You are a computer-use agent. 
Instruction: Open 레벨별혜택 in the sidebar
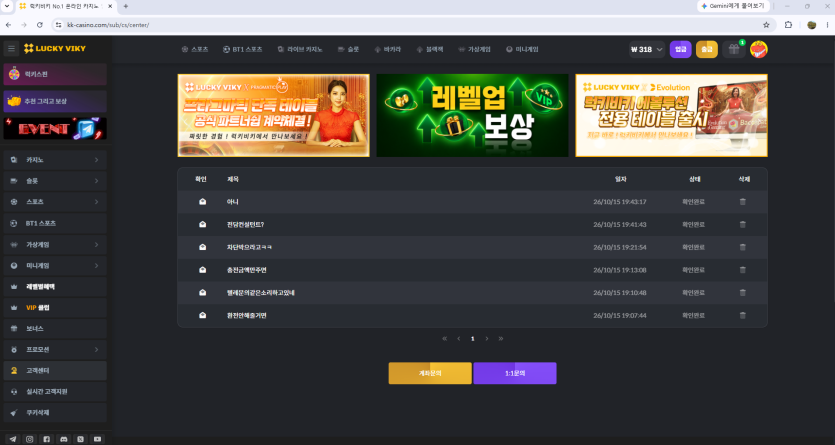[x=55, y=286]
